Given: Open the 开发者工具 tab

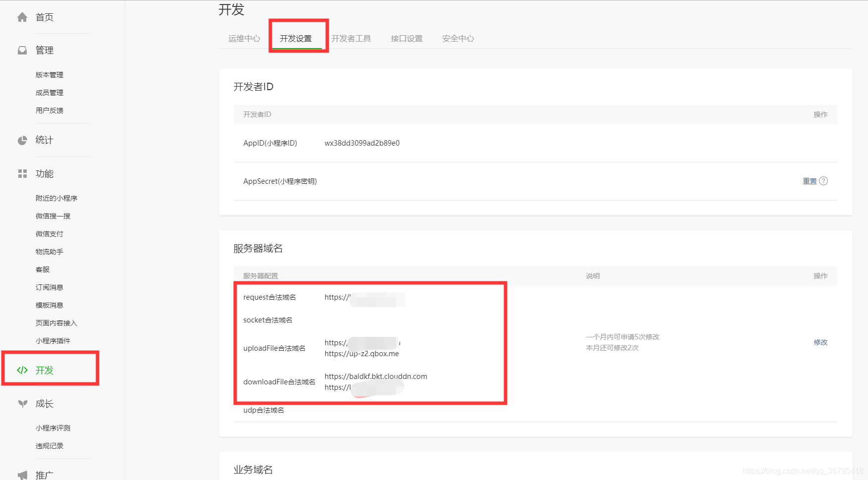Looking at the screenshot, I should coord(351,38).
